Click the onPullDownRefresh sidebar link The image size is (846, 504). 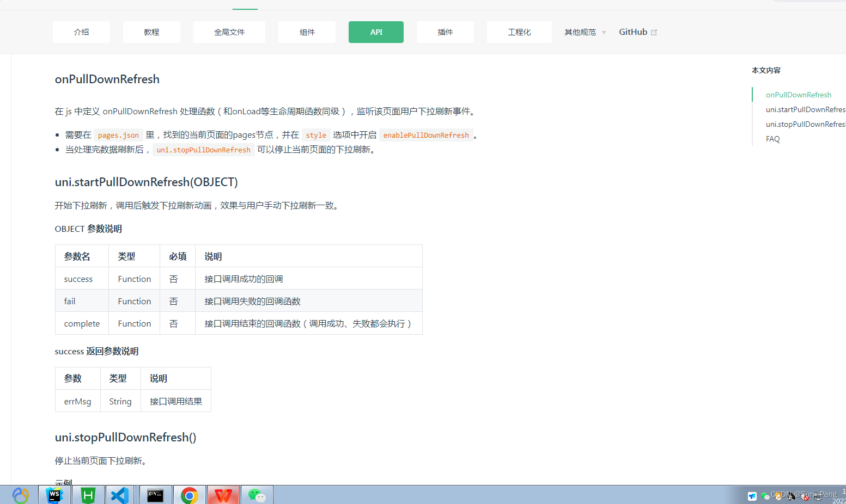(799, 94)
